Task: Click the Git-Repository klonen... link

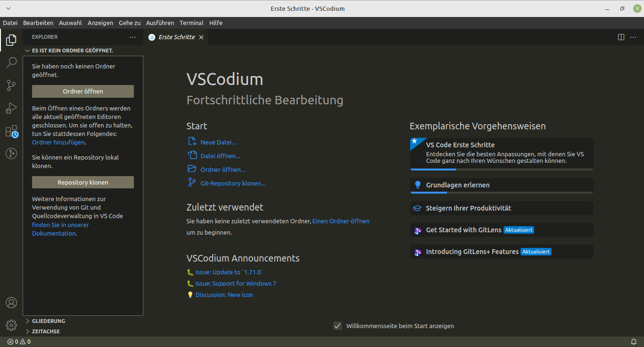Action: 233,183
